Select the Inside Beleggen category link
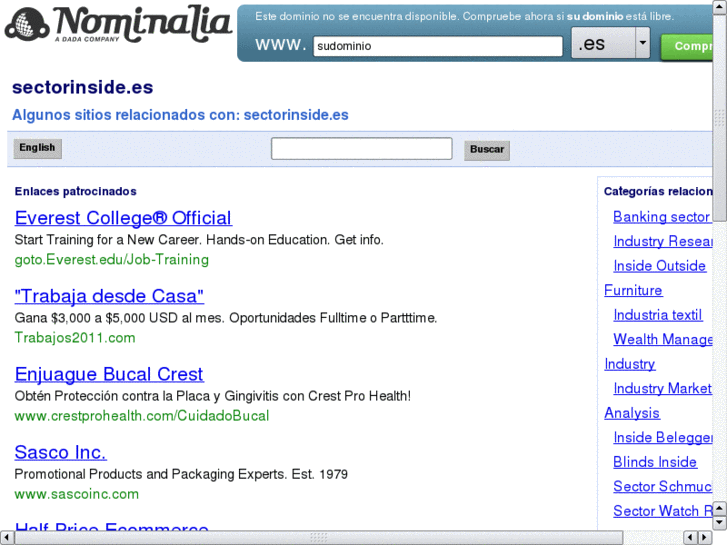 click(x=663, y=437)
